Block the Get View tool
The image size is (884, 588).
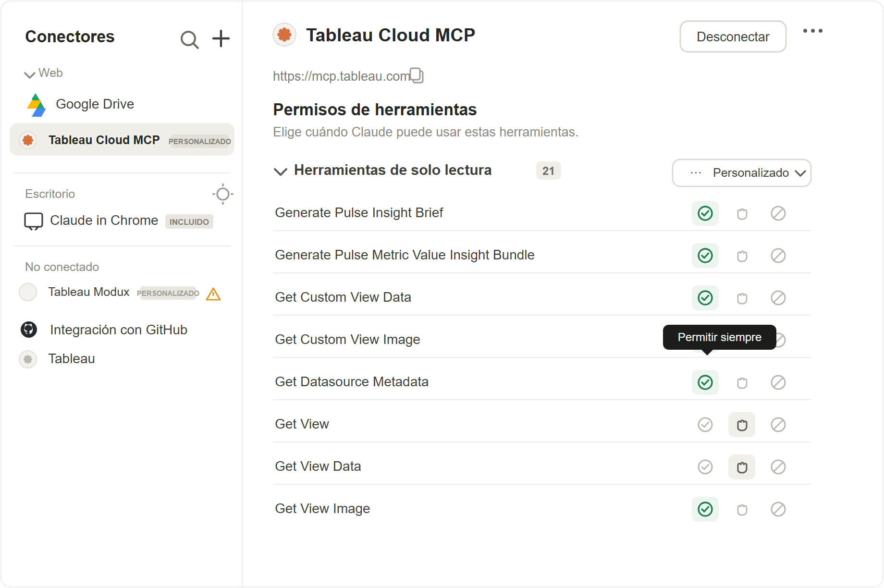778,425
